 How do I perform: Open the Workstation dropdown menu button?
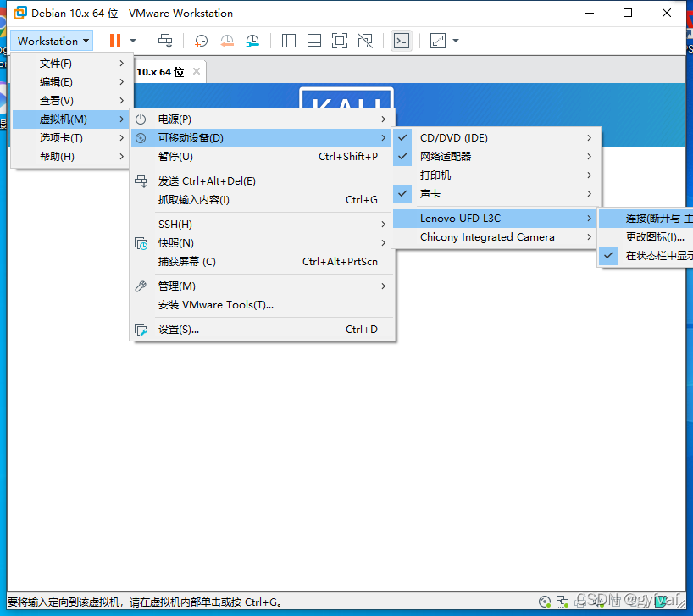pyautogui.click(x=53, y=41)
